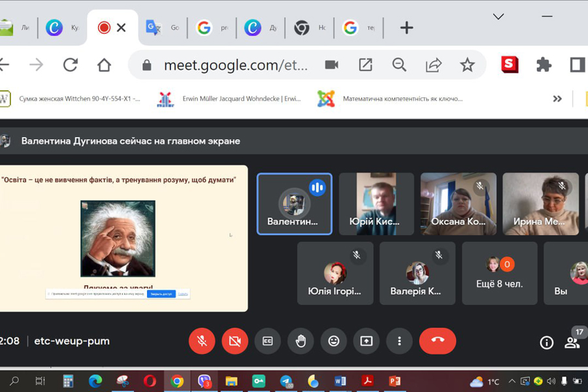Click meeting code etc-weup-pum
This screenshot has width=588, height=392.
coord(72,341)
